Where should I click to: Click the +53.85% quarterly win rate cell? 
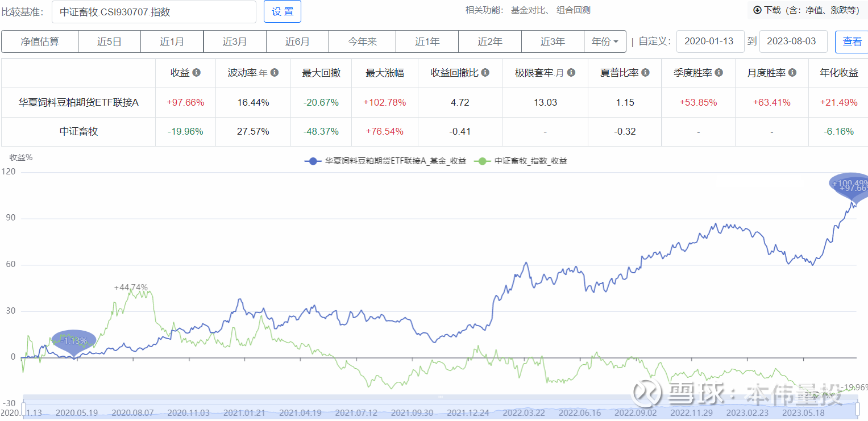[698, 102]
